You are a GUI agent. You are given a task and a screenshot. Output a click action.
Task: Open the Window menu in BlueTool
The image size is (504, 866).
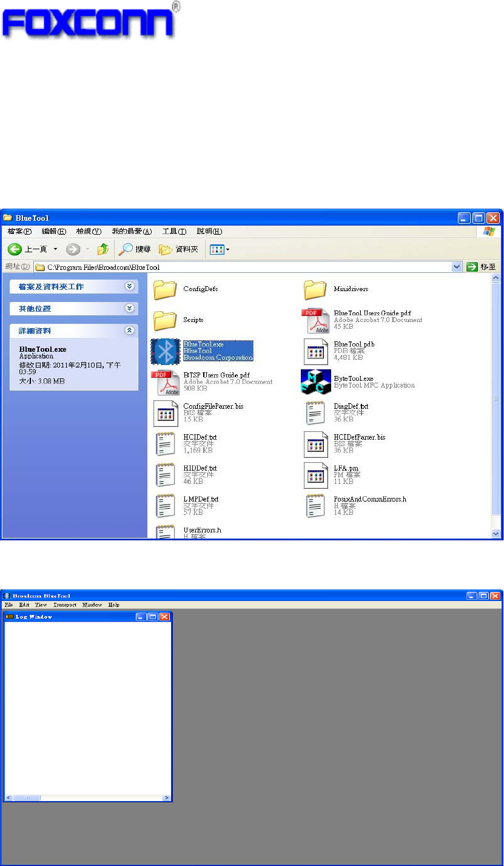point(92,605)
